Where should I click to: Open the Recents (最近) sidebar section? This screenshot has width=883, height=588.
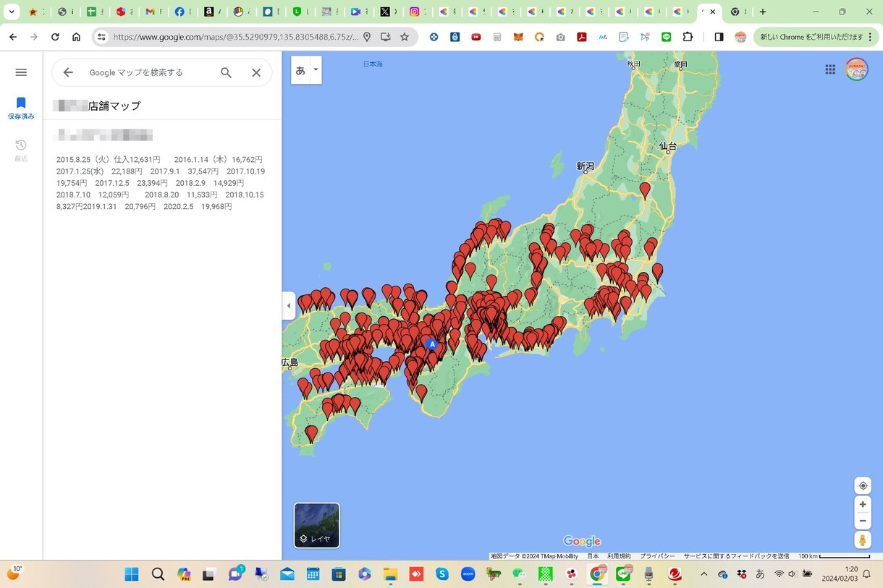21,150
